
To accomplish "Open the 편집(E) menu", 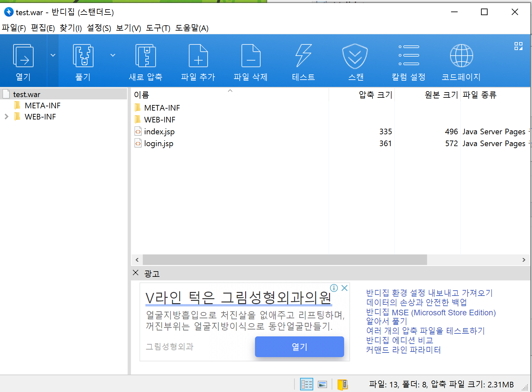I will click(x=43, y=28).
